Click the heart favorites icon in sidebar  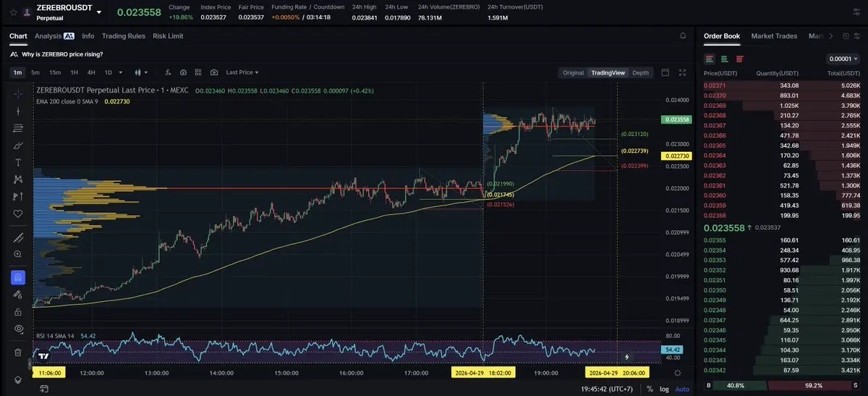[x=18, y=214]
